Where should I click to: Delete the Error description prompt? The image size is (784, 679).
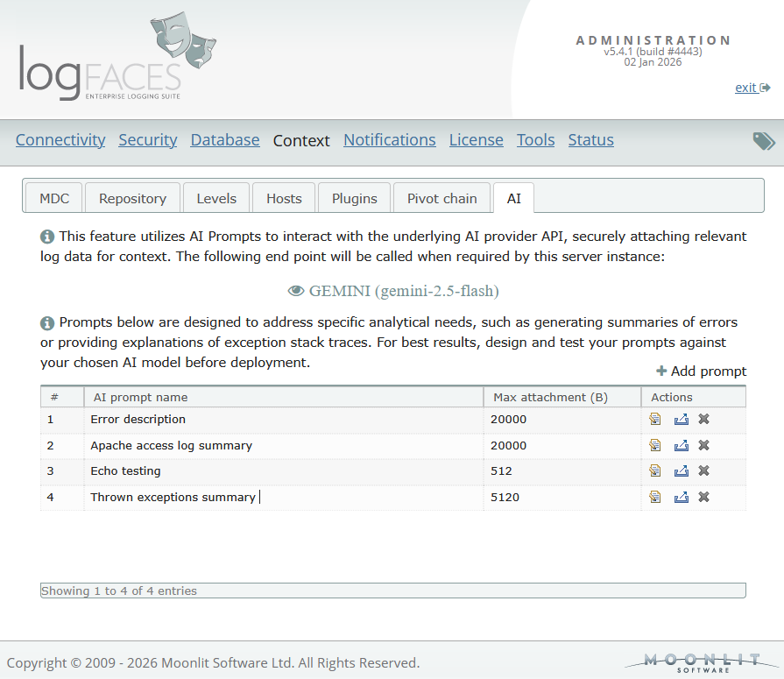(x=703, y=420)
